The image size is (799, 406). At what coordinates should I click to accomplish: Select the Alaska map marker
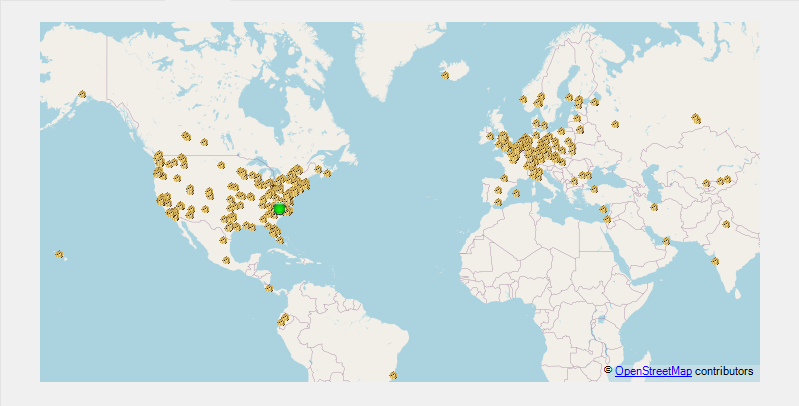tap(82, 95)
